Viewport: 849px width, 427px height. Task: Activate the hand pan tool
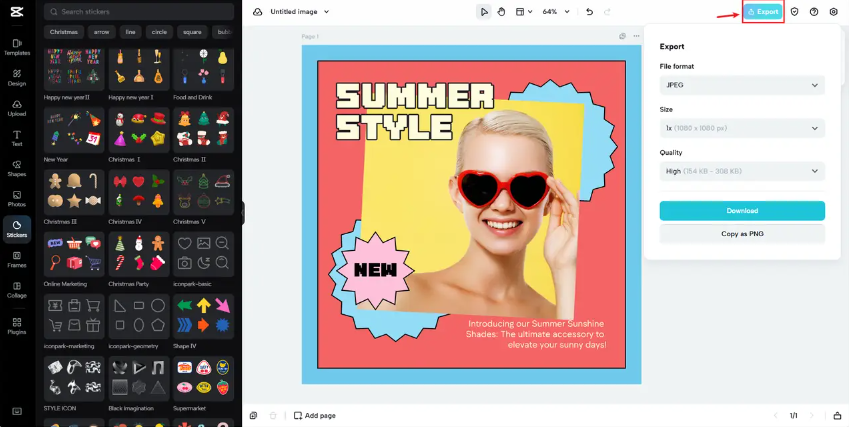502,12
